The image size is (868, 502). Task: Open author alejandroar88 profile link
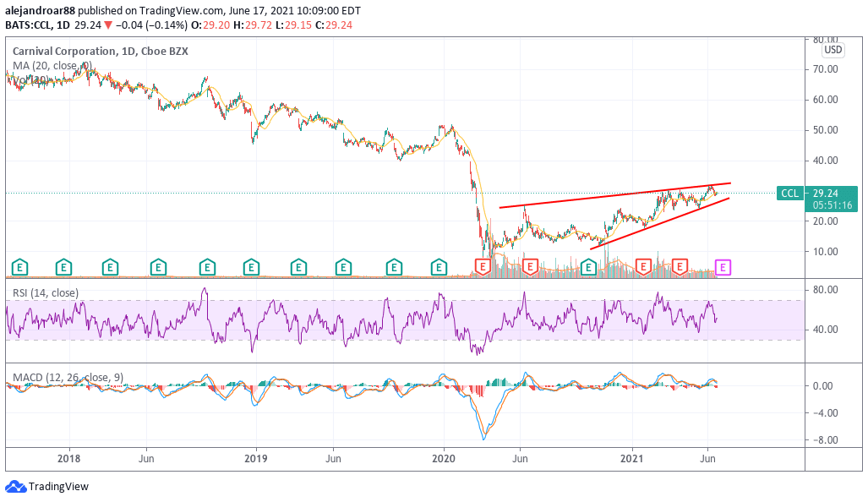[40, 10]
